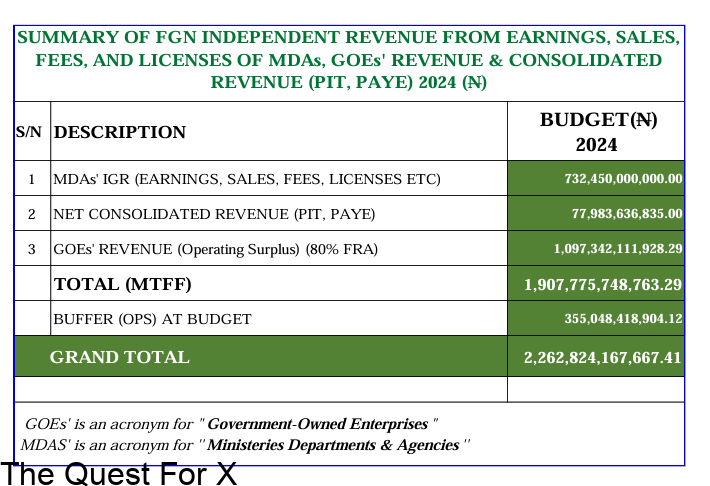Select the 2,262,824,167,667.41 grand total value
The width and height of the screenshot is (710, 486).
pos(603,357)
